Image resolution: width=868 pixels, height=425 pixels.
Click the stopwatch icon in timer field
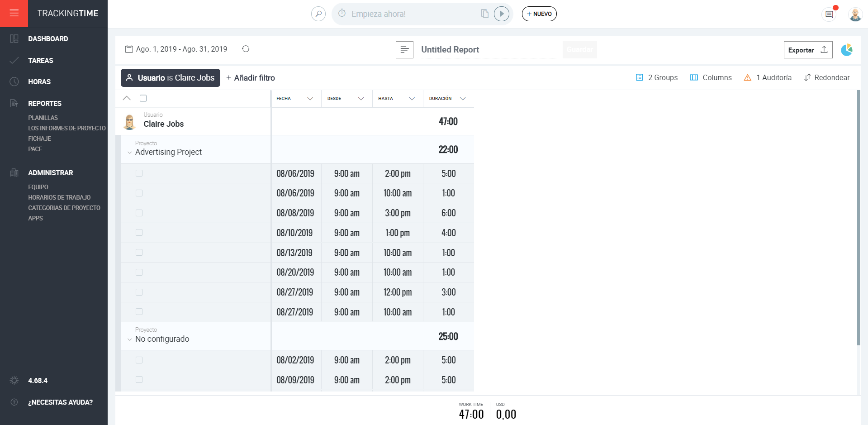pos(342,13)
